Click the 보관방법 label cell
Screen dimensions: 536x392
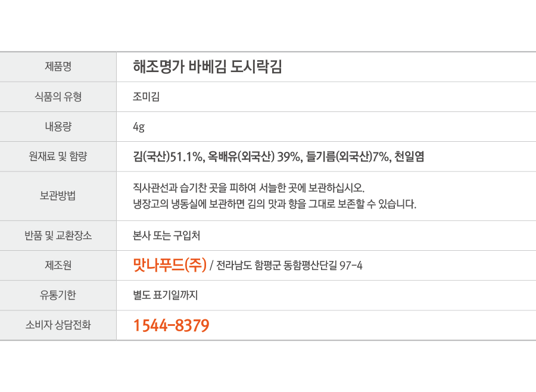coord(58,196)
